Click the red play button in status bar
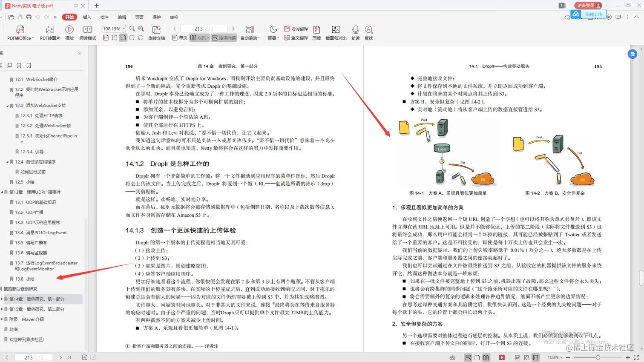 pyautogui.click(x=502, y=358)
